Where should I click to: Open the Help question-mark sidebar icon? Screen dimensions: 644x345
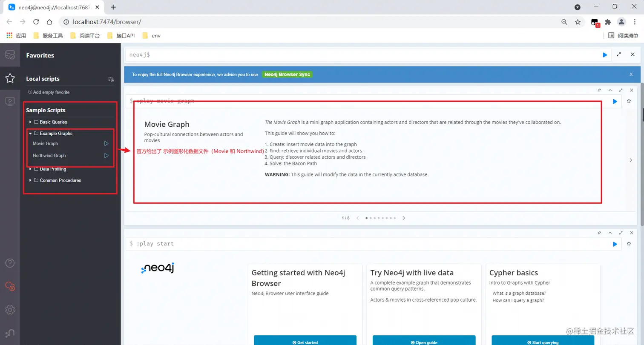tap(10, 263)
